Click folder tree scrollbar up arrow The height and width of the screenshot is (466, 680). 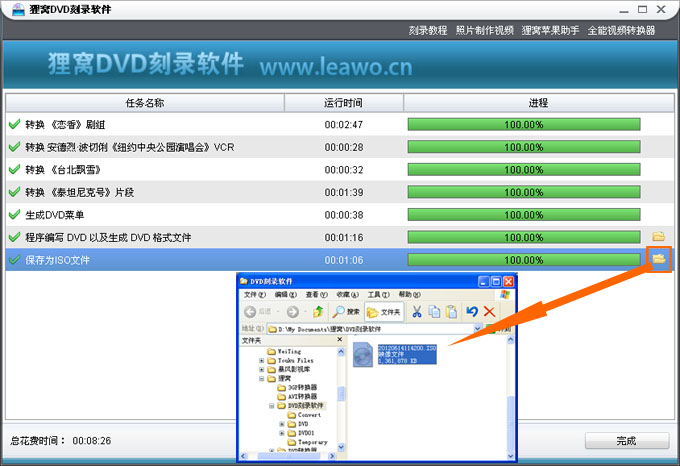[x=341, y=352]
